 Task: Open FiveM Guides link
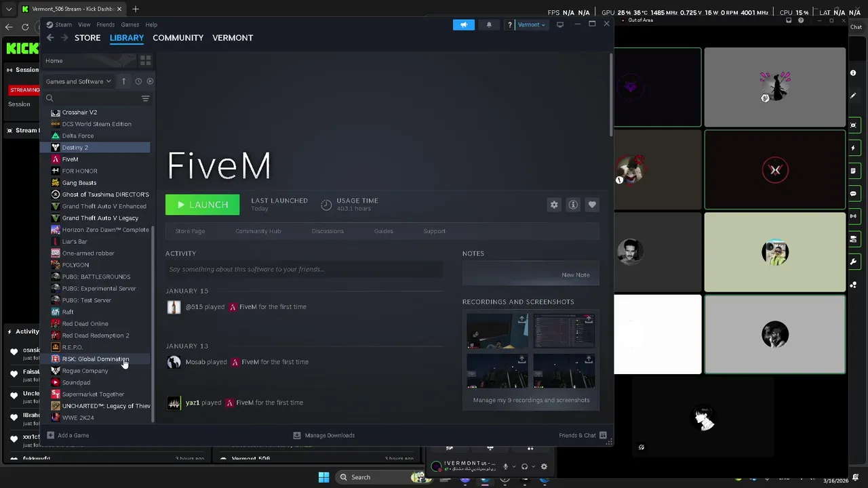[x=383, y=231]
